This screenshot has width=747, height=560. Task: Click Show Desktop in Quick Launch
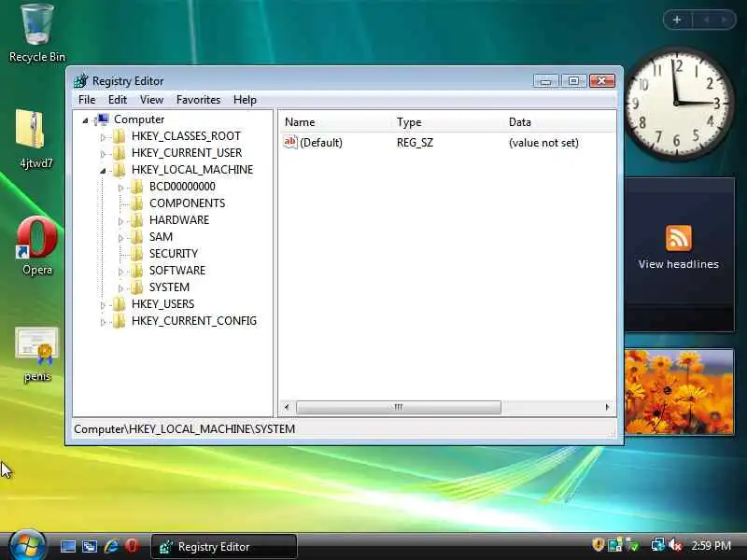[67, 546]
